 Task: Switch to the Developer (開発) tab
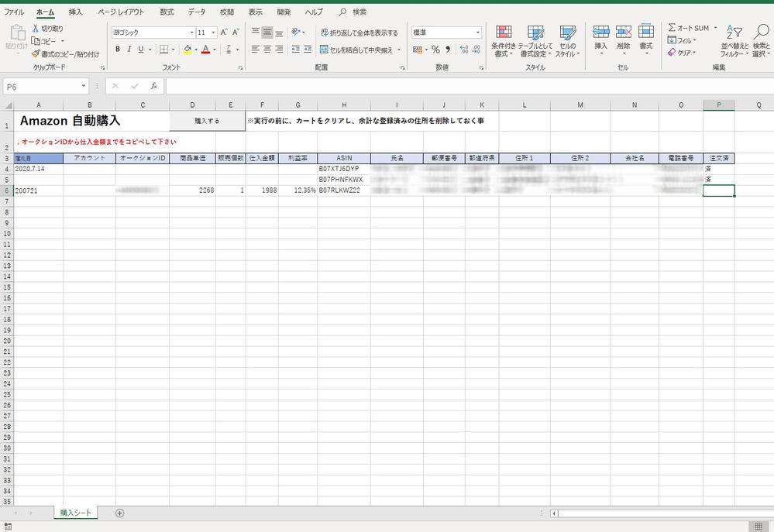[x=284, y=12]
